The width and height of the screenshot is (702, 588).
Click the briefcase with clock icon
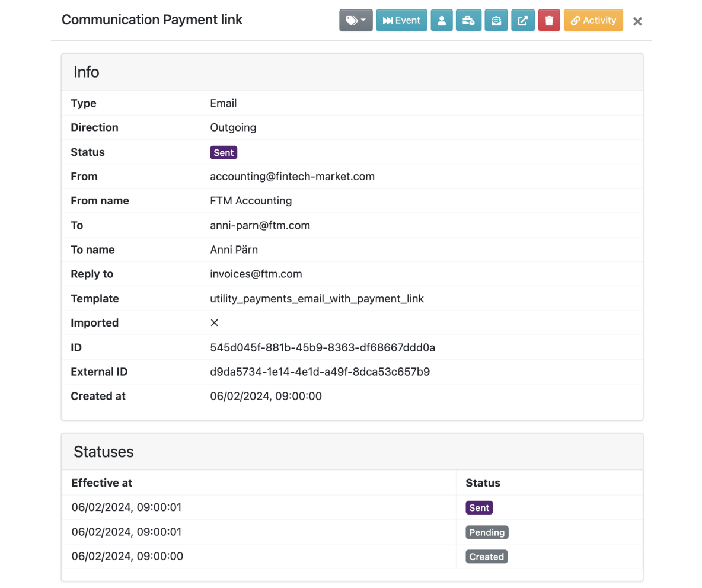(468, 20)
